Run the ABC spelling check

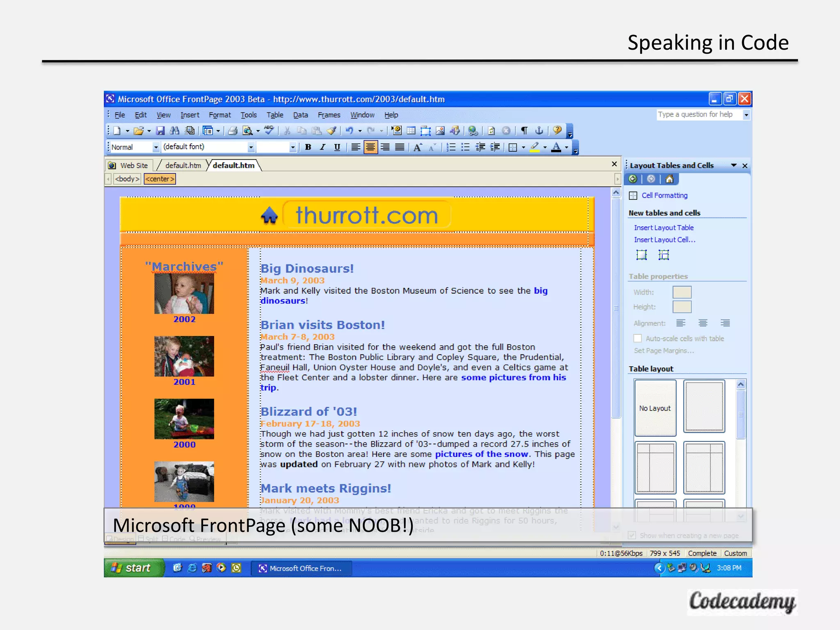point(269,130)
